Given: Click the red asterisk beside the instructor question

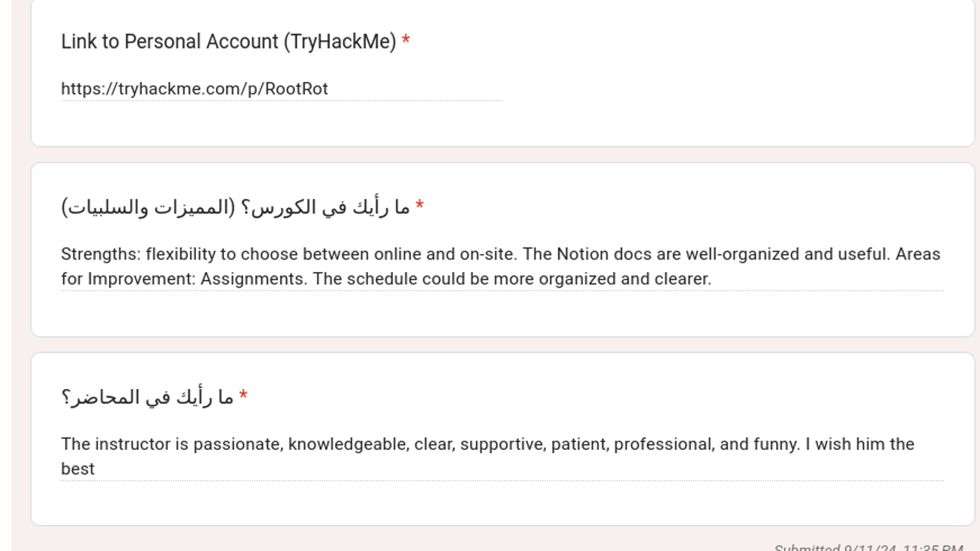Looking at the screenshot, I should (243, 397).
